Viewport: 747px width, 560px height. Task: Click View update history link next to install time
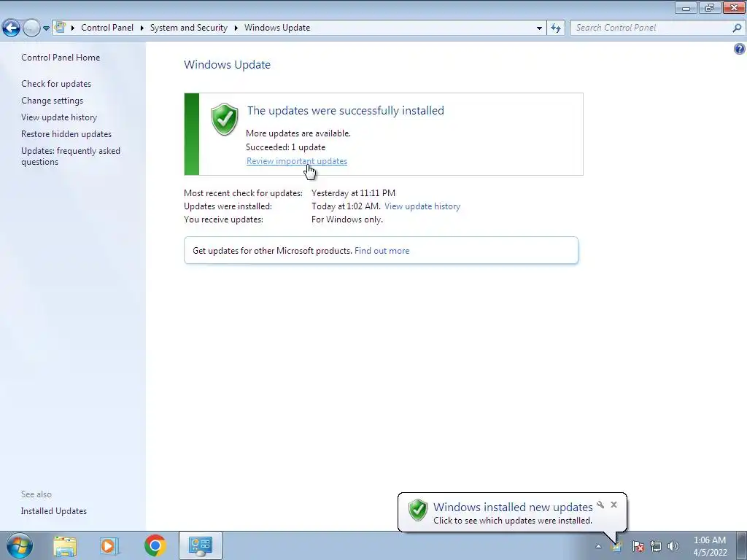point(422,206)
